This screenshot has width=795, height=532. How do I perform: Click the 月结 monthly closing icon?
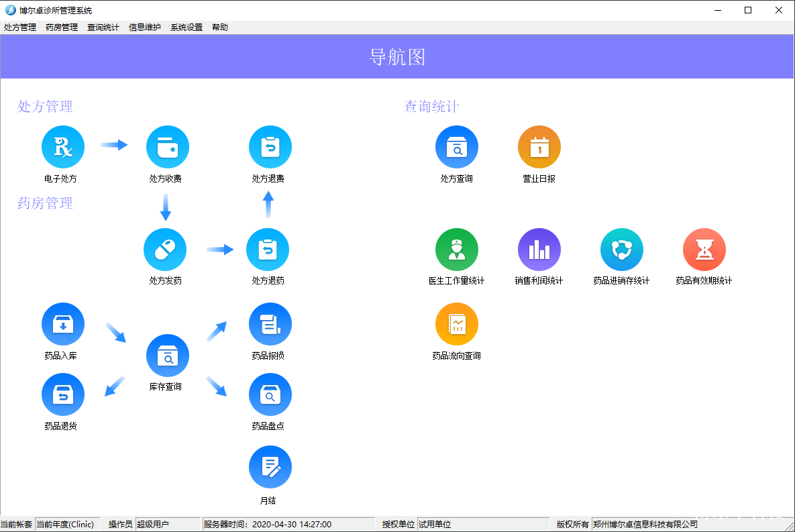coord(270,467)
